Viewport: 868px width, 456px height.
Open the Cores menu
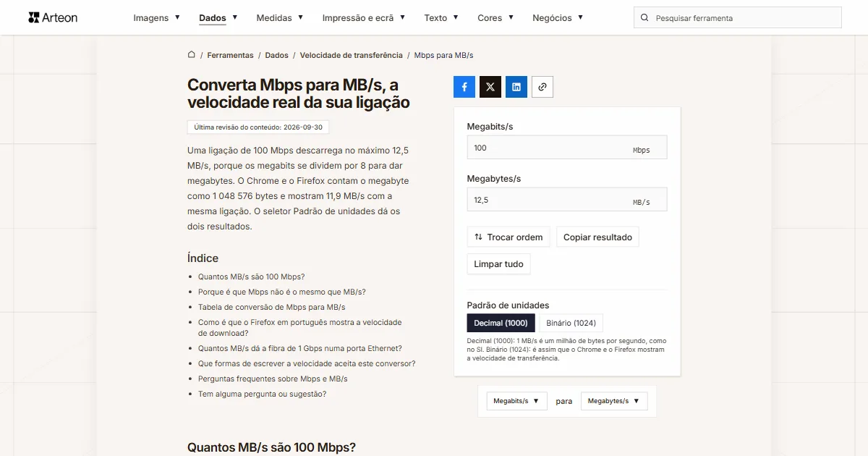(495, 18)
